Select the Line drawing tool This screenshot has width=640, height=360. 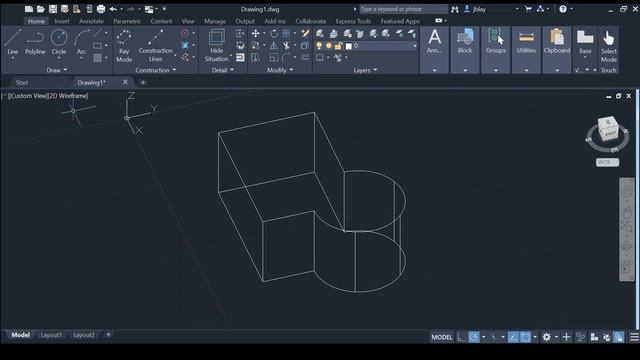click(13, 41)
